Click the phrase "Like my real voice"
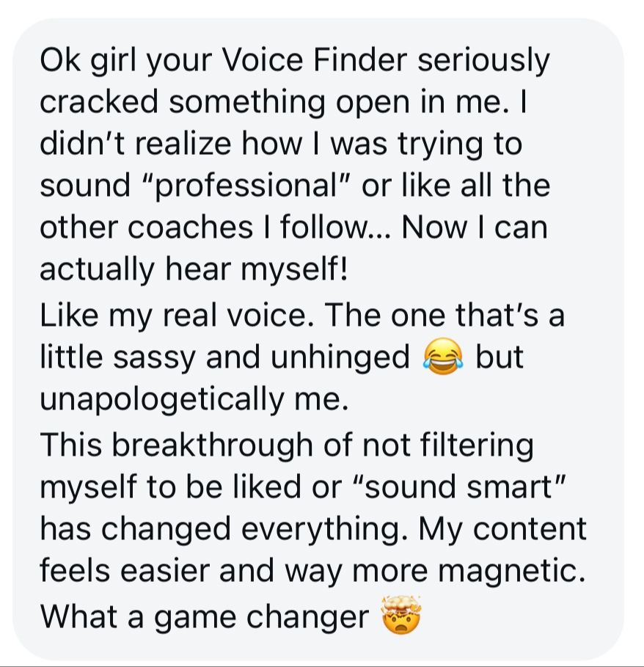Image resolution: width=644 pixels, height=667 pixels. click(172, 316)
